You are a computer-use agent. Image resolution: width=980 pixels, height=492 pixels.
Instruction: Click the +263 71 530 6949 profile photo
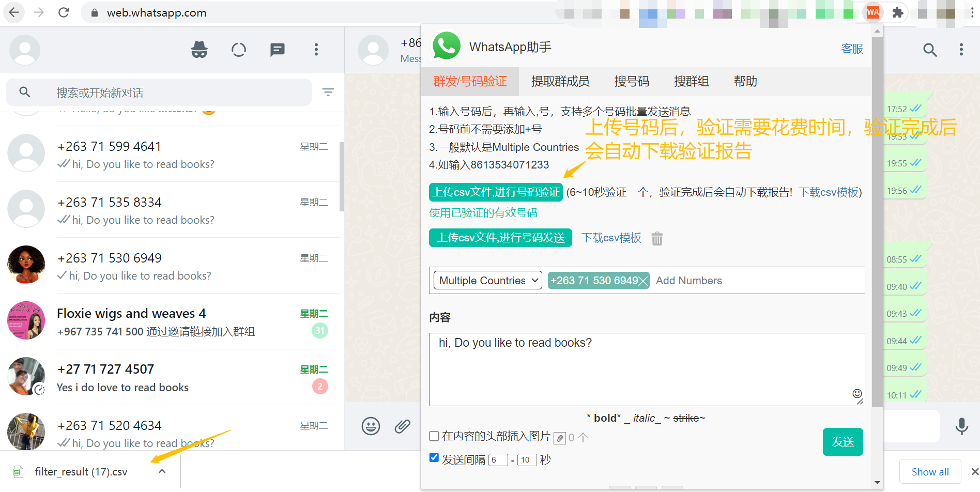click(26, 265)
